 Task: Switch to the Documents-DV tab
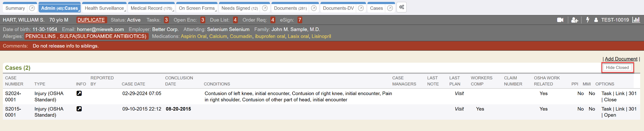pyautogui.click(x=338, y=8)
